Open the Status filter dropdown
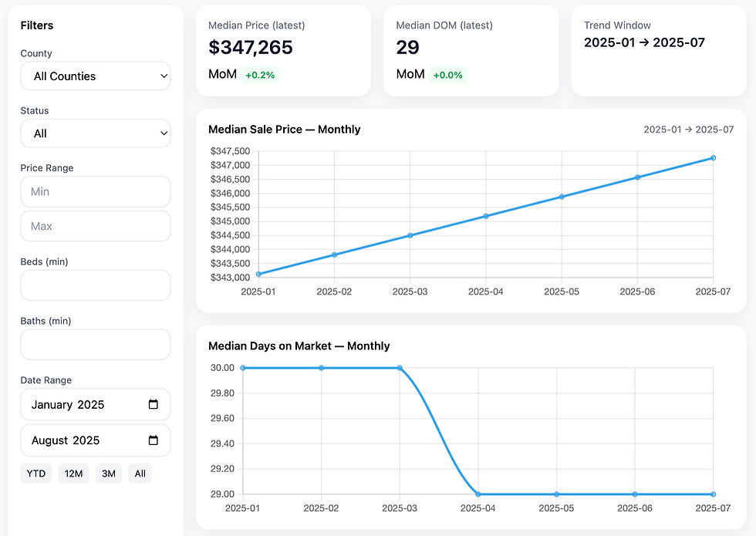 tap(95, 133)
